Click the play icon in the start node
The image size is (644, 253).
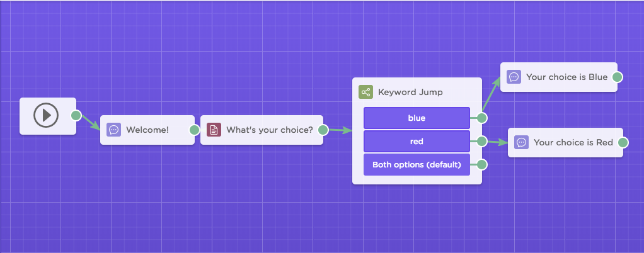(46, 115)
